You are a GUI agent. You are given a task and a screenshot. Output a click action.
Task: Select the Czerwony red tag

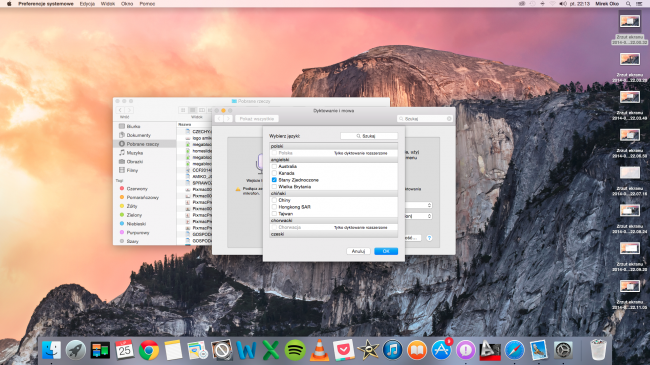pyautogui.click(x=137, y=188)
